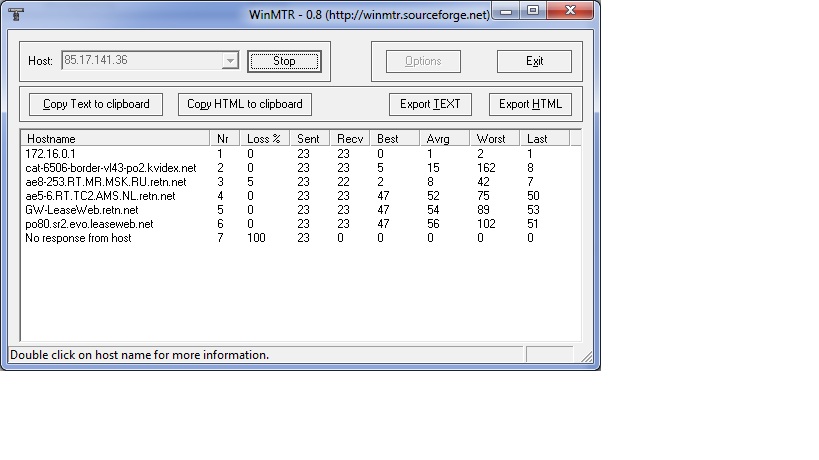Click the Worst value 162
The width and height of the screenshot is (819, 460).
[486, 168]
